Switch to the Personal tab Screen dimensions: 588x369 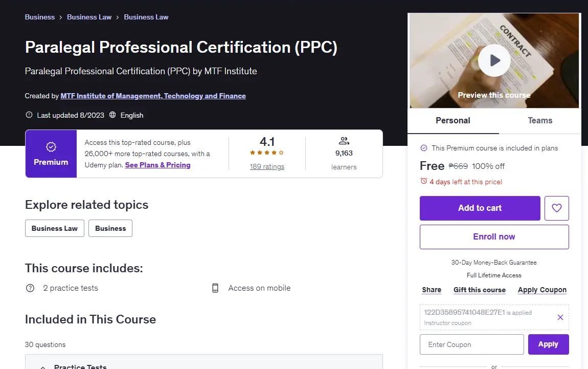pyautogui.click(x=453, y=120)
